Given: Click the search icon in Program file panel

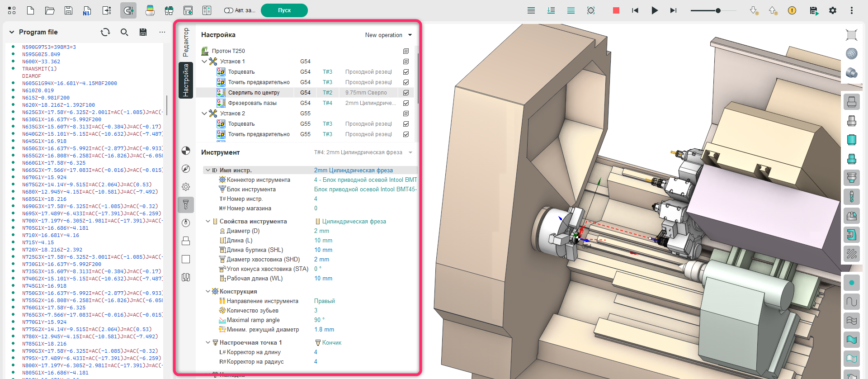Looking at the screenshot, I should coord(124,32).
